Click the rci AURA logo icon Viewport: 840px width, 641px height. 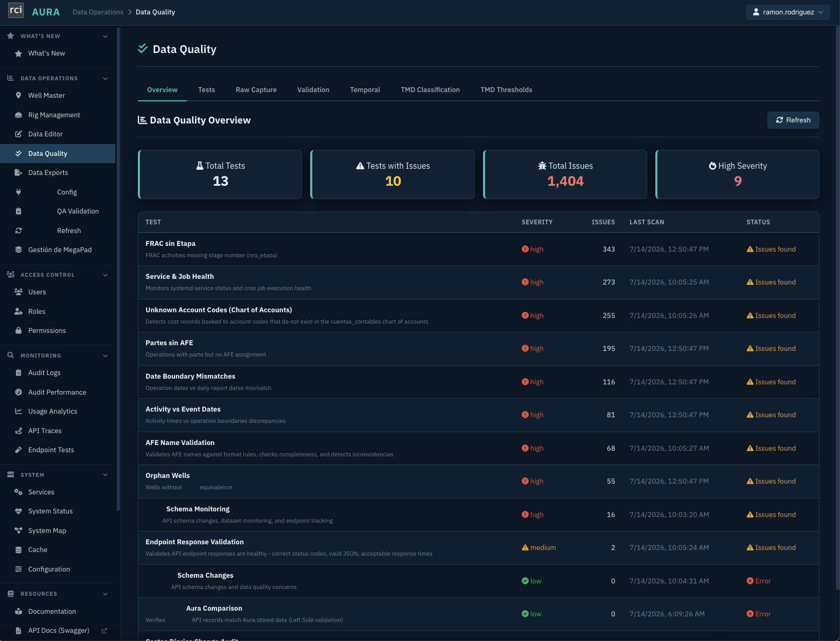tap(16, 10)
